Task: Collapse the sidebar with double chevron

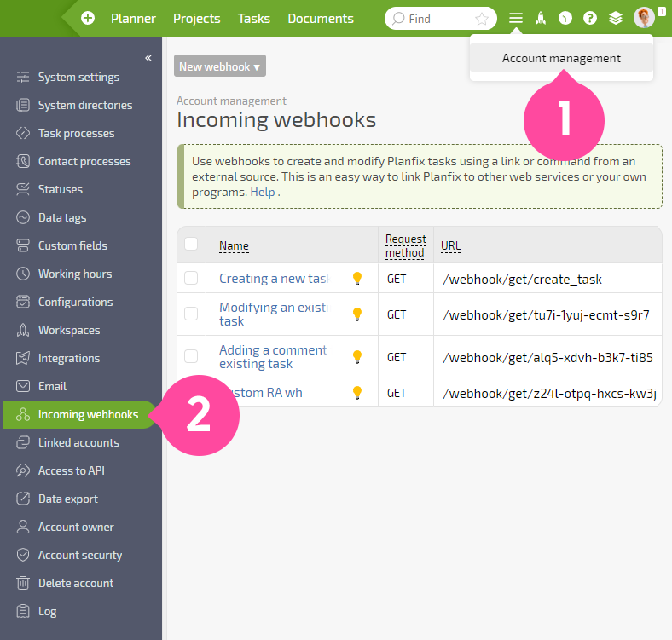Action: (148, 58)
